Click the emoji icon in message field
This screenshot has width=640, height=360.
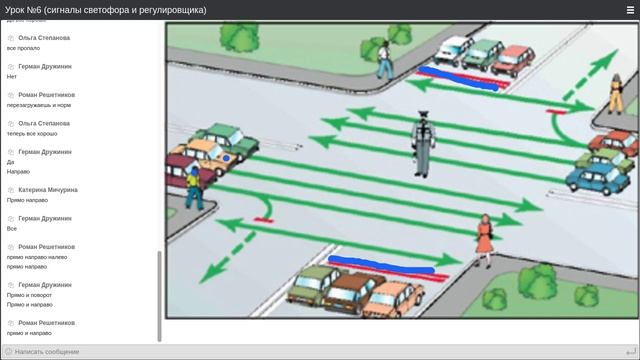pyautogui.click(x=9, y=351)
